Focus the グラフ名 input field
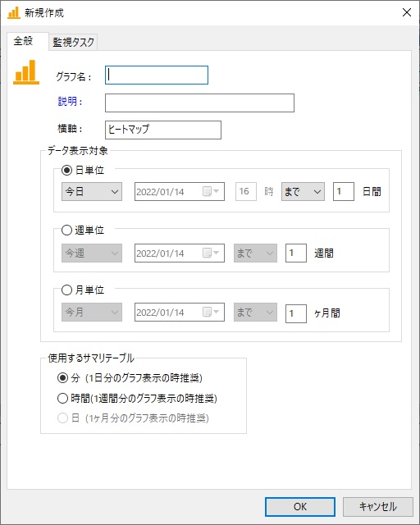Screen dimensions: 420x525 coord(157,75)
